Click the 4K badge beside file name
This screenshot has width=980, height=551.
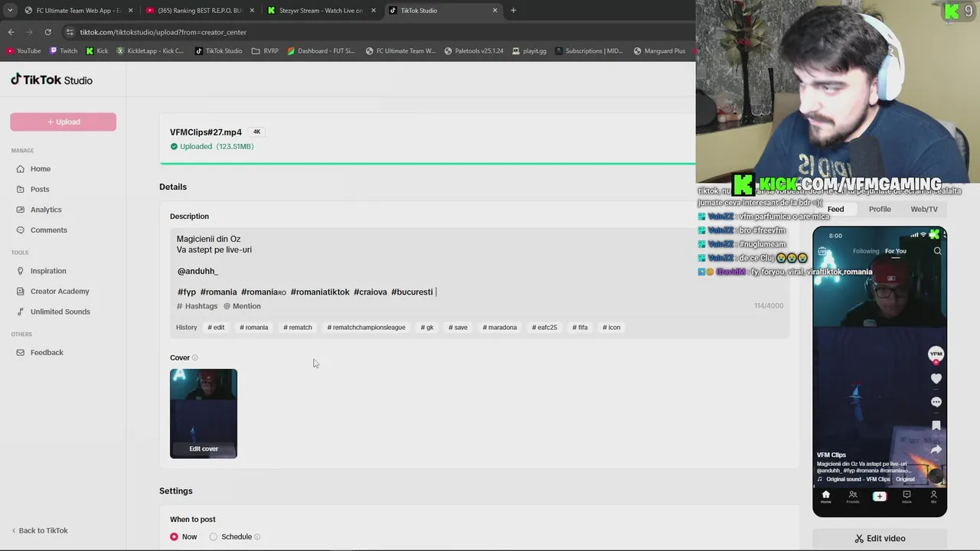pyautogui.click(x=257, y=132)
